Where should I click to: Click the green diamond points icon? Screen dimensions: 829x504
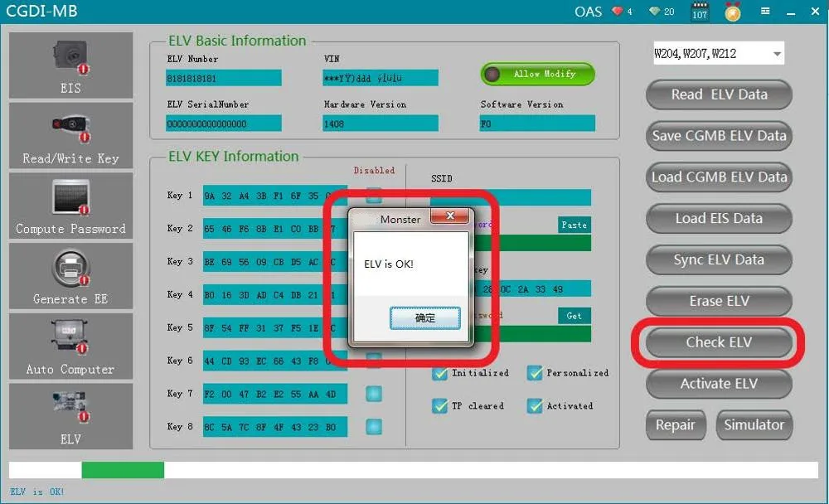coord(655,11)
